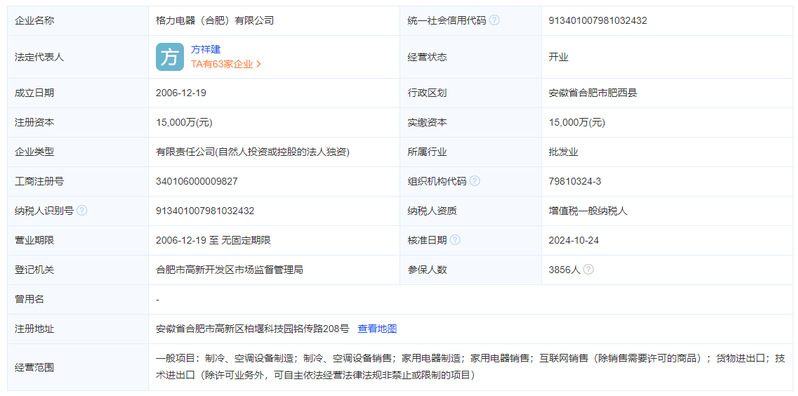Click 工商注册号 value 340106000009827
The width and height of the screenshot is (798, 396).
(x=197, y=181)
